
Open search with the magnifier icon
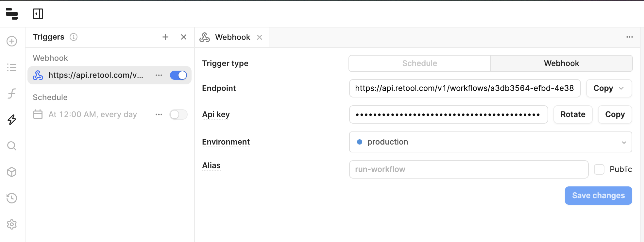tap(12, 146)
